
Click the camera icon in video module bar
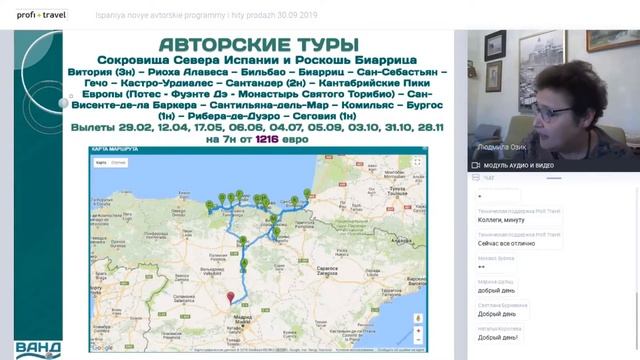pos(476,165)
